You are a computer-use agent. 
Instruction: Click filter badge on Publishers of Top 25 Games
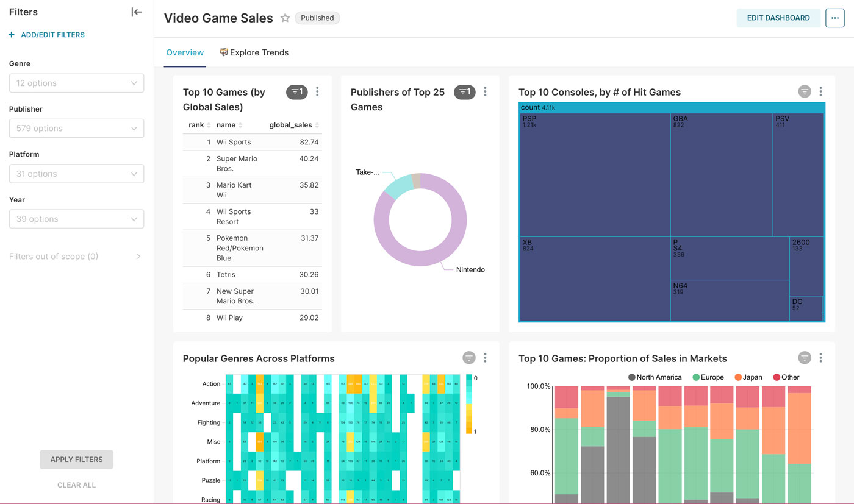[x=464, y=92]
